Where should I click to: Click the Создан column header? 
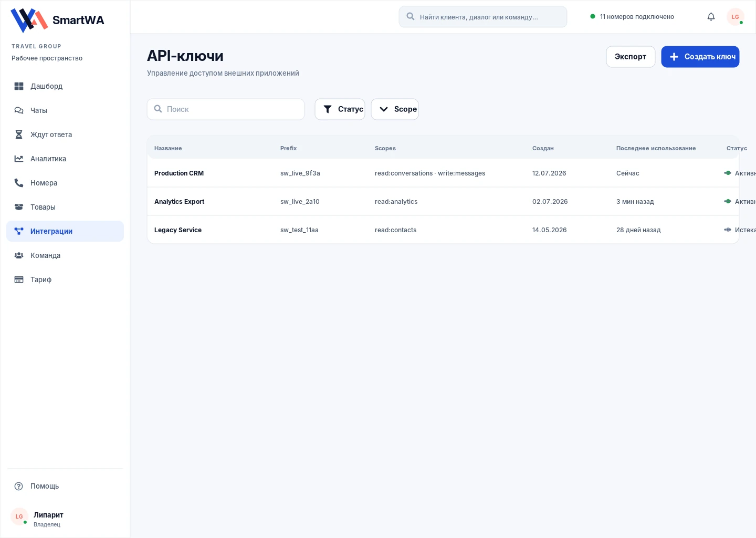pos(543,148)
